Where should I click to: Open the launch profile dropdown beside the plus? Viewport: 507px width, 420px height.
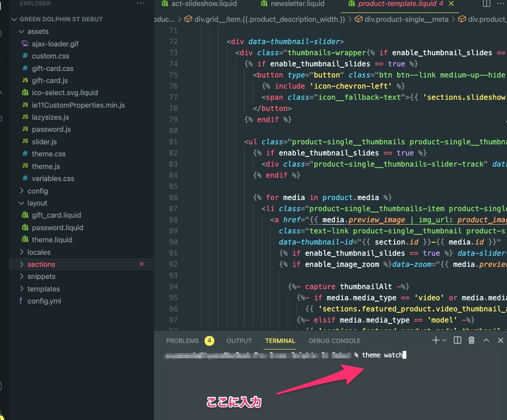pyautogui.click(x=445, y=341)
